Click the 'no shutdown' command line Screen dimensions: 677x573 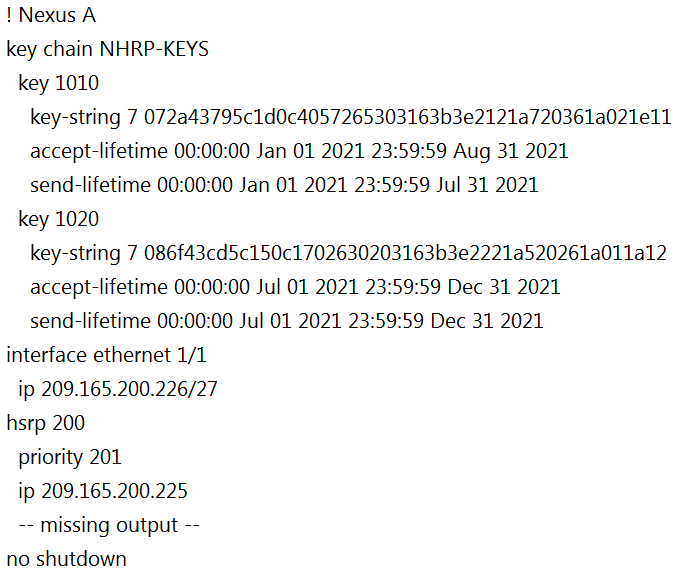pyautogui.click(x=66, y=559)
